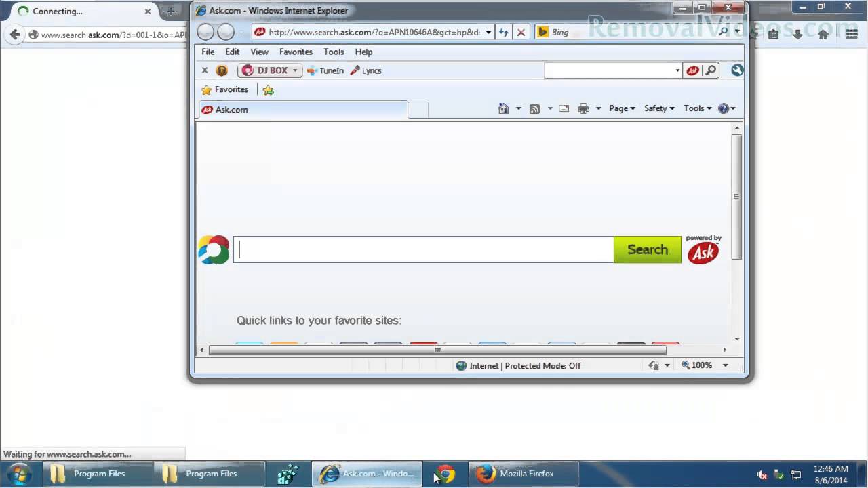
Task: Close the Connecting... tab in Firefox
Action: [147, 12]
